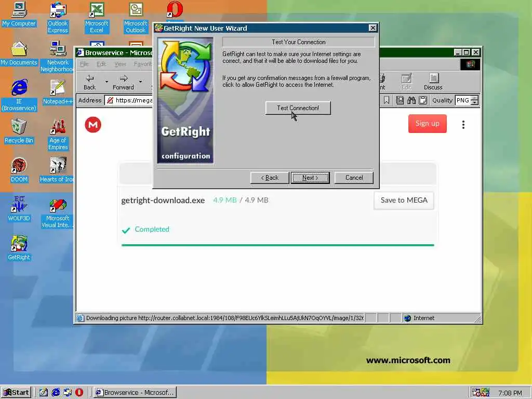Open the Opera desktop shortcut icon
Screen dimensions: 532x399
(x=175, y=9)
